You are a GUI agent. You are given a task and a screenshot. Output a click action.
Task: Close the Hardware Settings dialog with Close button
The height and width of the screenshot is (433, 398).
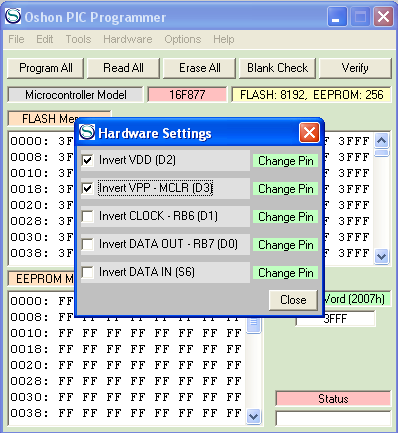pyautogui.click(x=293, y=300)
